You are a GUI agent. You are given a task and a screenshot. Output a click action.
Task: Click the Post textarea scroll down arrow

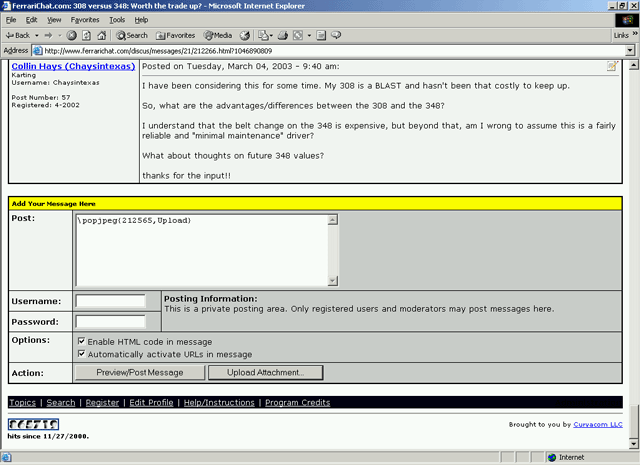pyautogui.click(x=333, y=280)
